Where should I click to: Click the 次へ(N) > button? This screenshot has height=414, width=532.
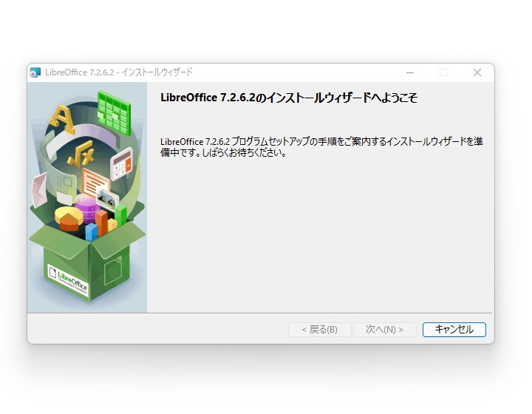(385, 330)
